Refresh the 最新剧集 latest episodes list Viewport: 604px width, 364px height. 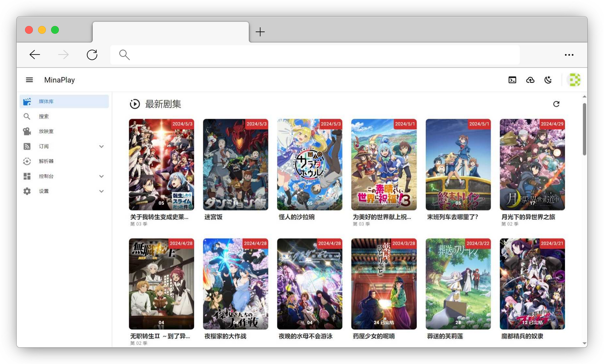556,104
